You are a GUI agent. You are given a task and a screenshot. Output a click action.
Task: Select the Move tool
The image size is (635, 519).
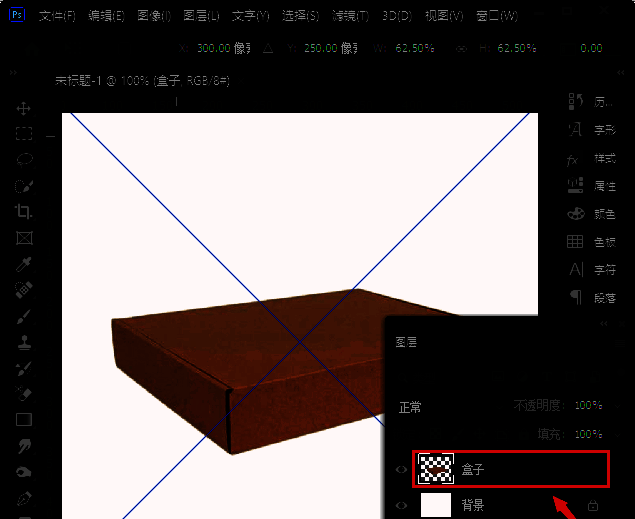coord(24,108)
